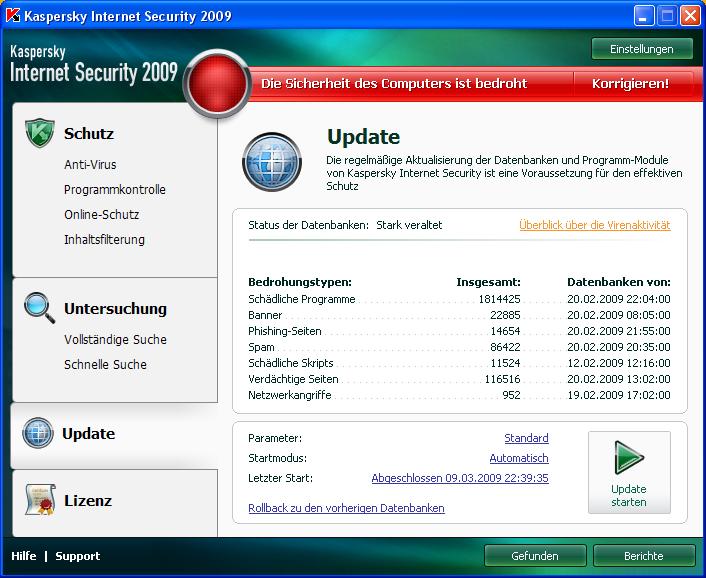
Task: Click Rollback zu den vorherigen Datenbanken
Action: tap(346, 508)
